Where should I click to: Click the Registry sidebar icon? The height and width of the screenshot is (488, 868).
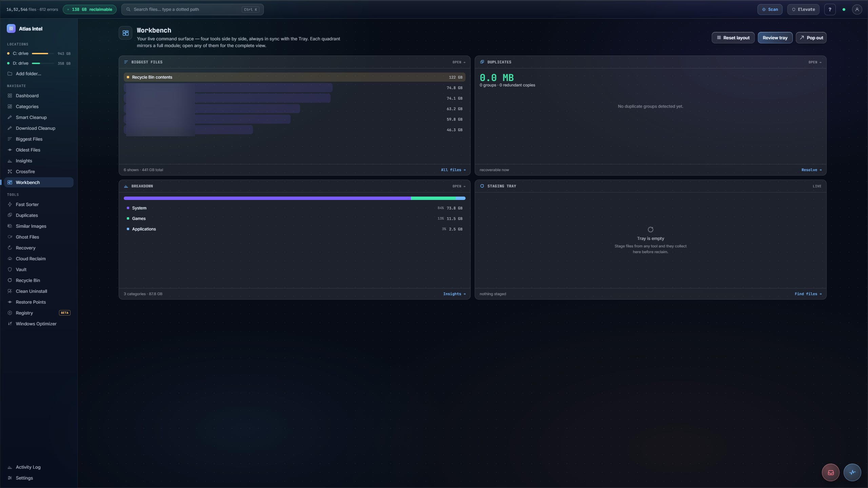10,313
